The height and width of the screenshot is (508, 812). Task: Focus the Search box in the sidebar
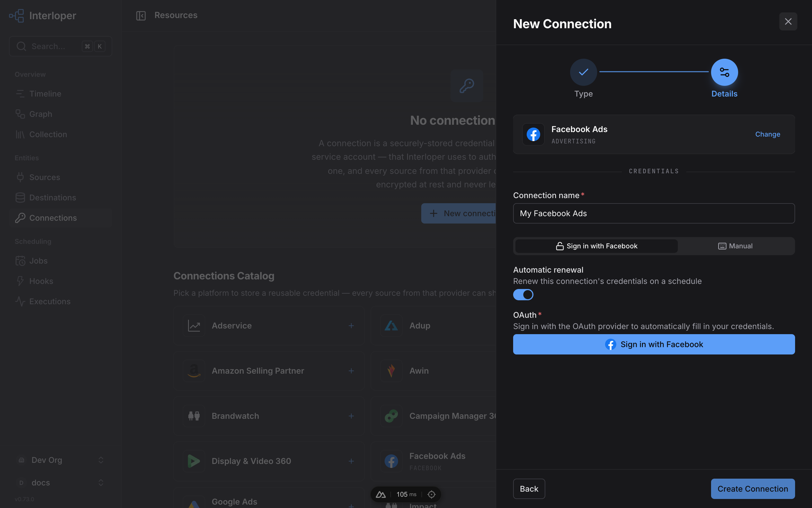(x=61, y=46)
